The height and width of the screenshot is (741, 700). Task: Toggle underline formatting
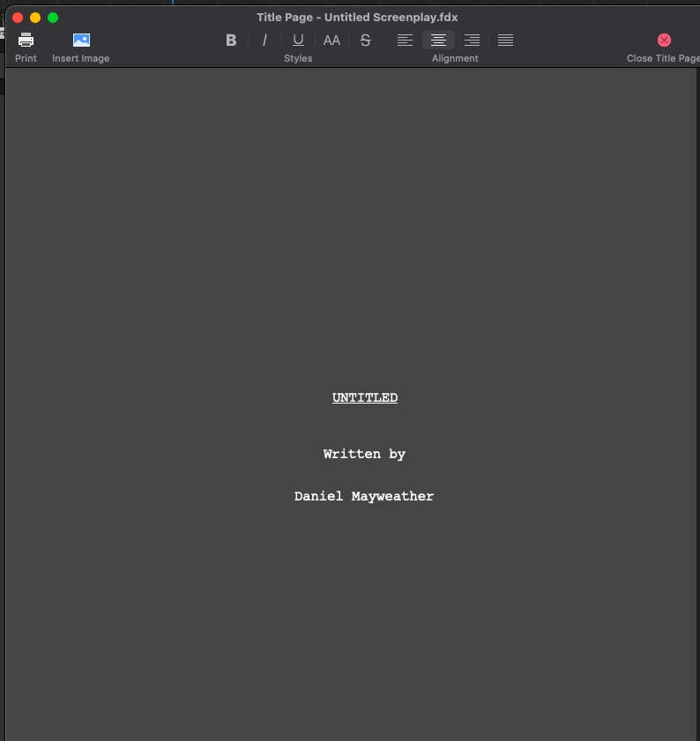(298, 41)
